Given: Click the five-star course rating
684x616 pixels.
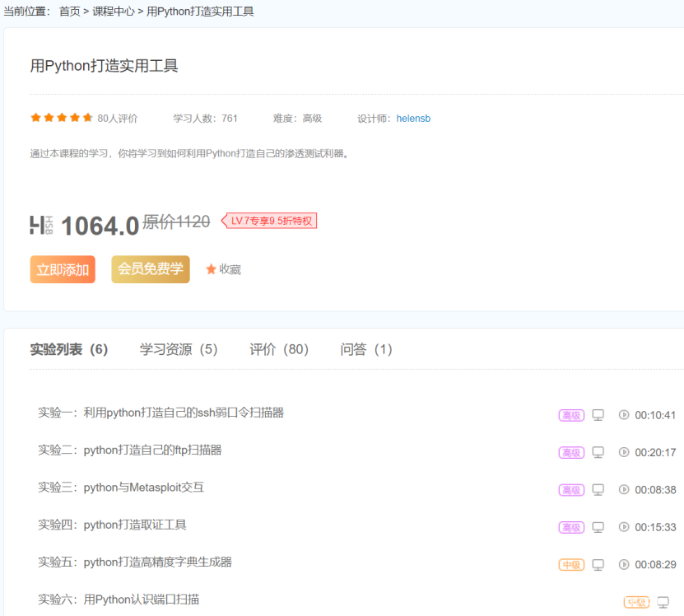Looking at the screenshot, I should 62,118.
